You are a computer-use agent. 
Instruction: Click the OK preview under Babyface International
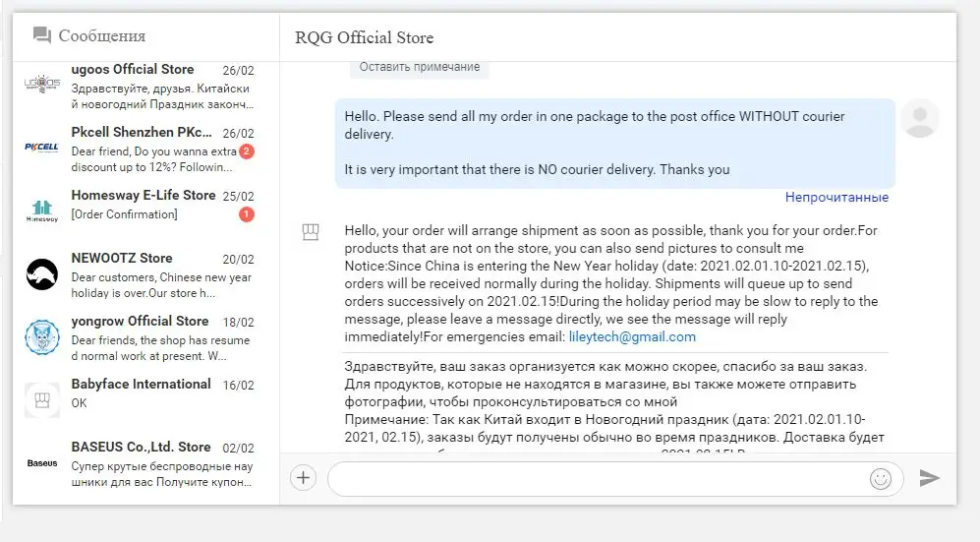point(79,403)
